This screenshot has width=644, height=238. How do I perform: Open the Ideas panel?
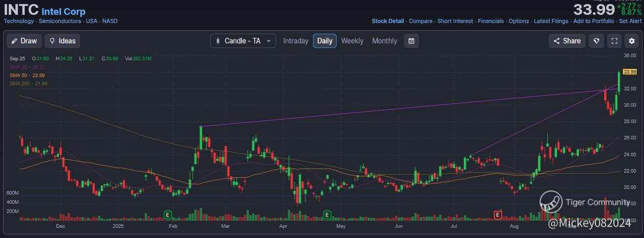(62, 41)
